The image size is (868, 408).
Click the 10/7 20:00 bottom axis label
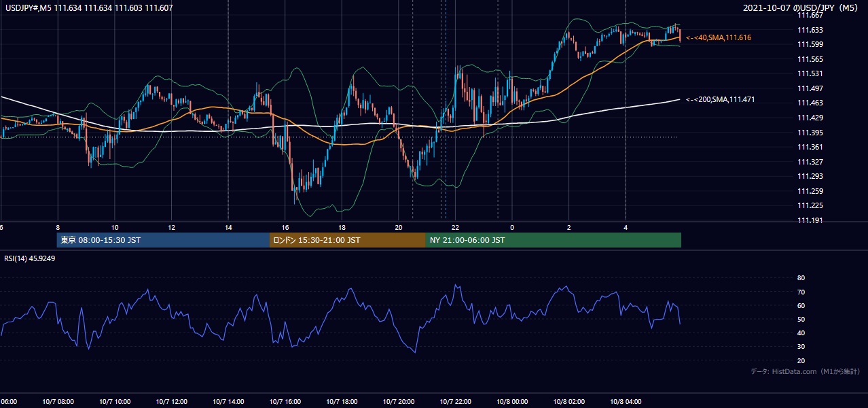[x=399, y=402]
